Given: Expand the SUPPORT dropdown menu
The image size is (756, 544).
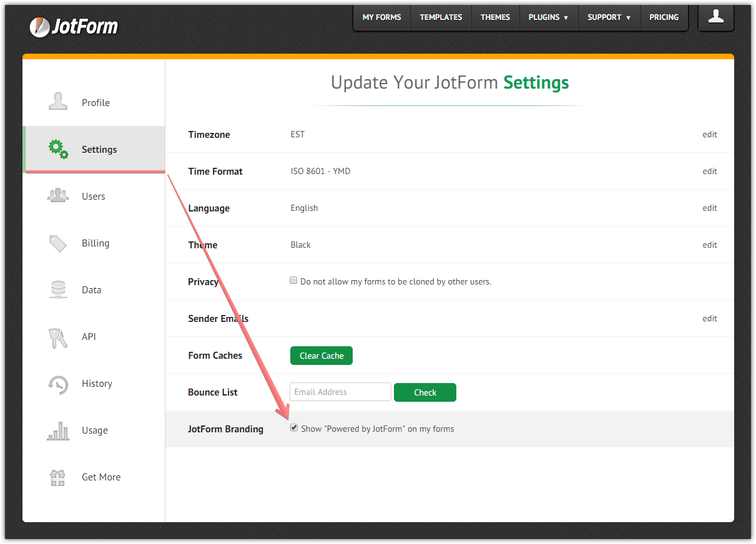Looking at the screenshot, I should click(609, 17).
